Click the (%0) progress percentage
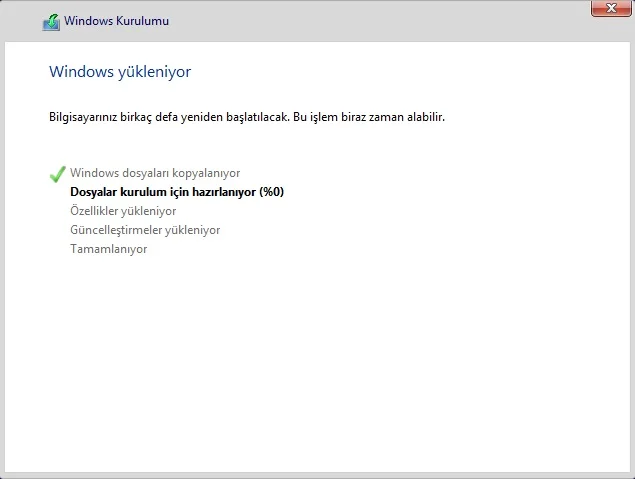This screenshot has height=479, width=635. coord(271,192)
